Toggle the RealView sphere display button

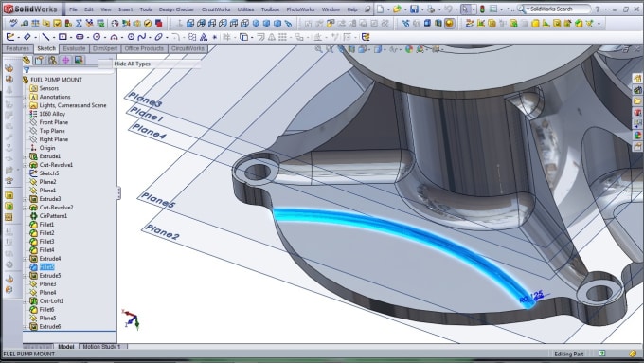(449, 24)
